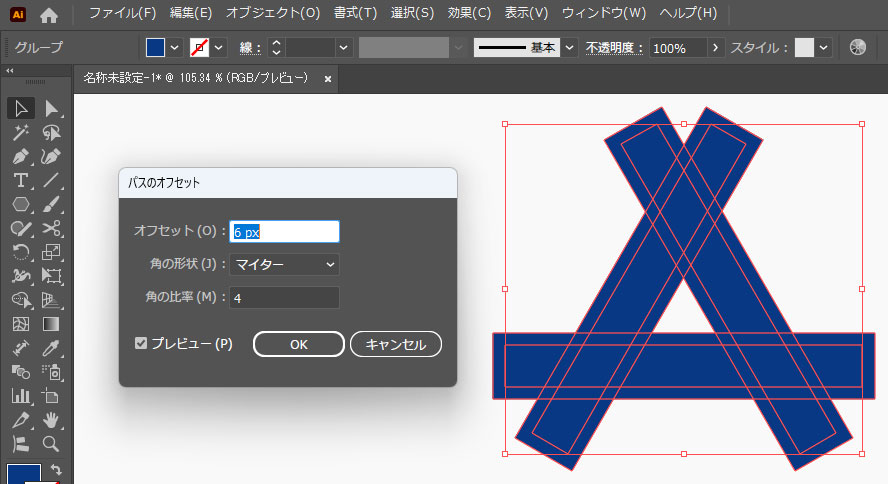This screenshot has height=484, width=888.
Task: Select the Hand tool
Action: [x=51, y=420]
